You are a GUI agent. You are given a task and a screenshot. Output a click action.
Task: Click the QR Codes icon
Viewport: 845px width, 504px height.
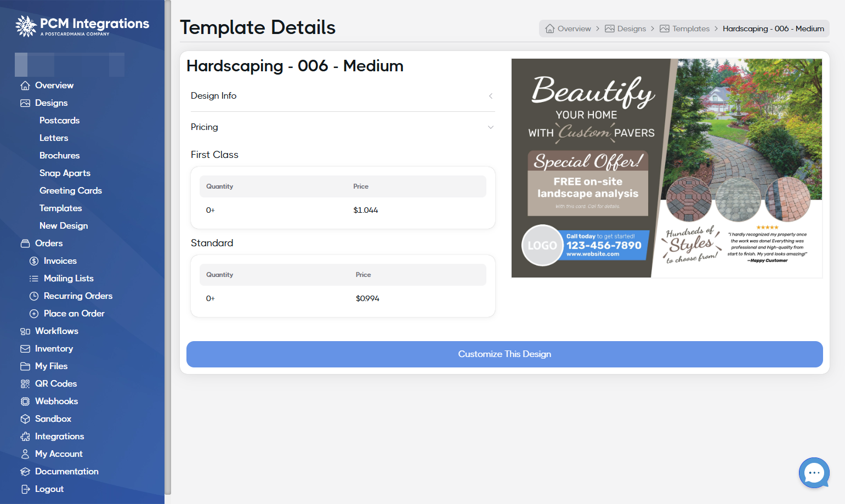pyautogui.click(x=25, y=384)
